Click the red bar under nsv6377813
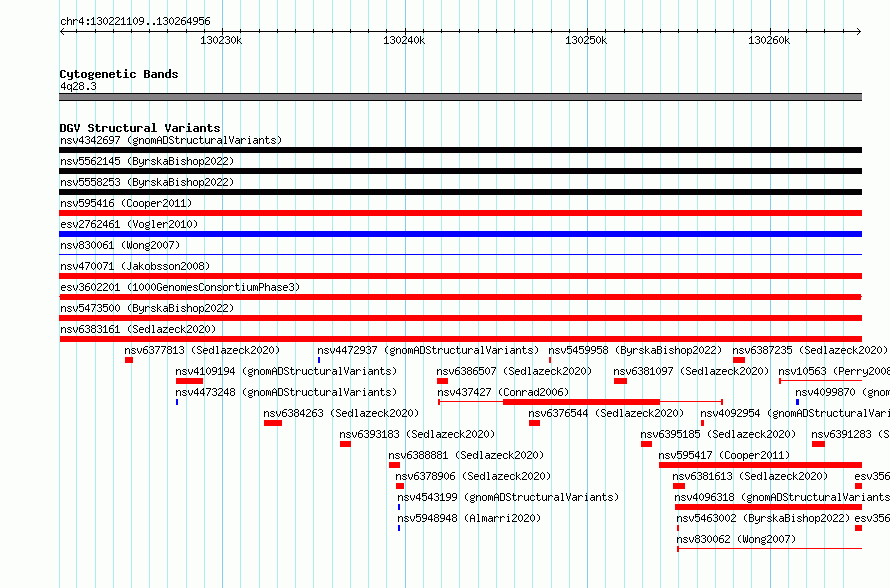Screen dimensions: 890x588 129,360
